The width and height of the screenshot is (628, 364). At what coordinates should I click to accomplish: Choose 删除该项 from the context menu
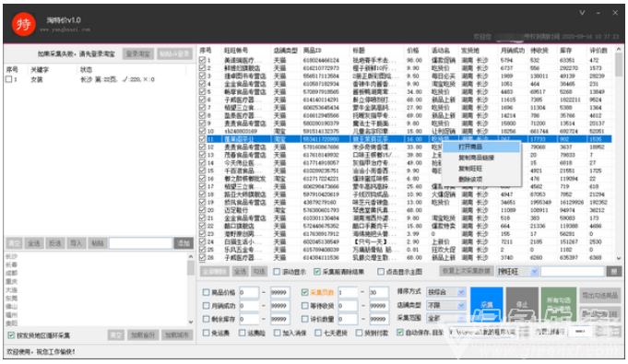tap(481, 180)
